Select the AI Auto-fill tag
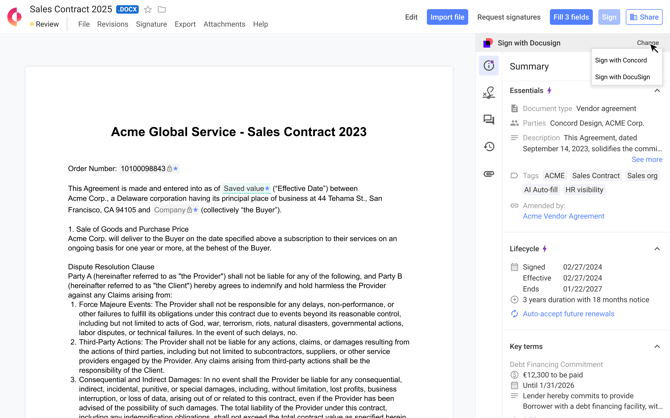This screenshot has height=418, width=670. coord(541,190)
